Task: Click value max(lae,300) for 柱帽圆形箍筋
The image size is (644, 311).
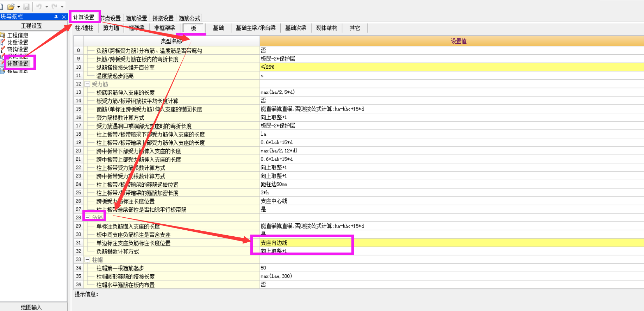Action: (452, 276)
